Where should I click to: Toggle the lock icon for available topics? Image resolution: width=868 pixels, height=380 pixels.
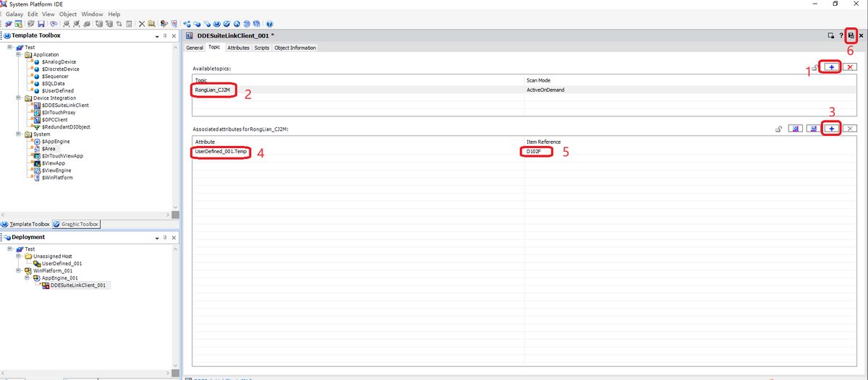815,67
